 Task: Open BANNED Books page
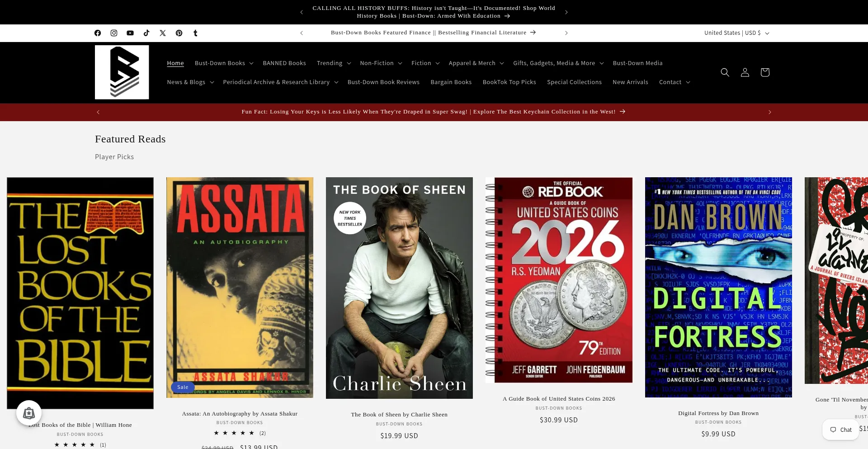point(284,63)
